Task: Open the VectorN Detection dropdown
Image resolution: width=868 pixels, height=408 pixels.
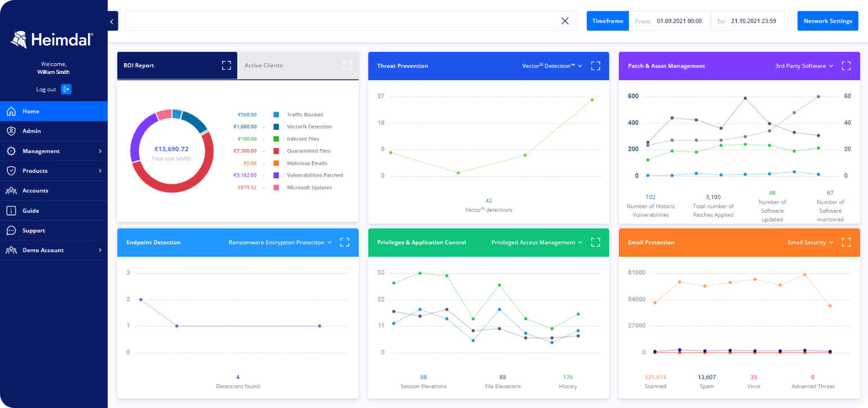Action: pyautogui.click(x=552, y=66)
